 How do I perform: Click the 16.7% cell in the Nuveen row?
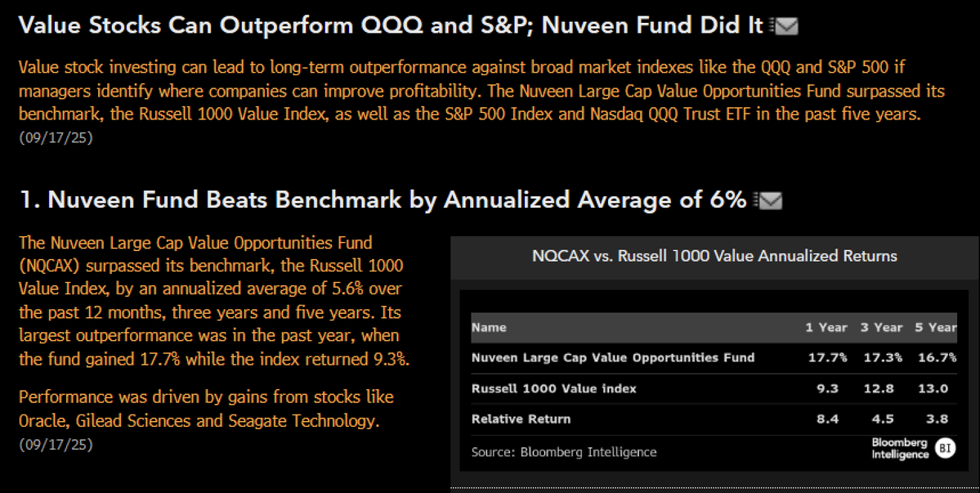[937, 358]
